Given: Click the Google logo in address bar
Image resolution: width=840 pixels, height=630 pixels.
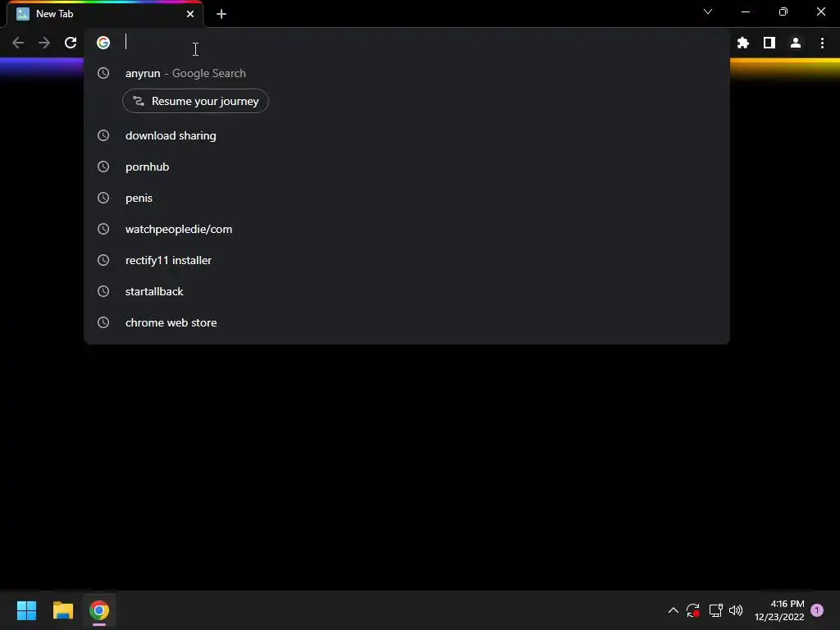Looking at the screenshot, I should pyautogui.click(x=103, y=43).
